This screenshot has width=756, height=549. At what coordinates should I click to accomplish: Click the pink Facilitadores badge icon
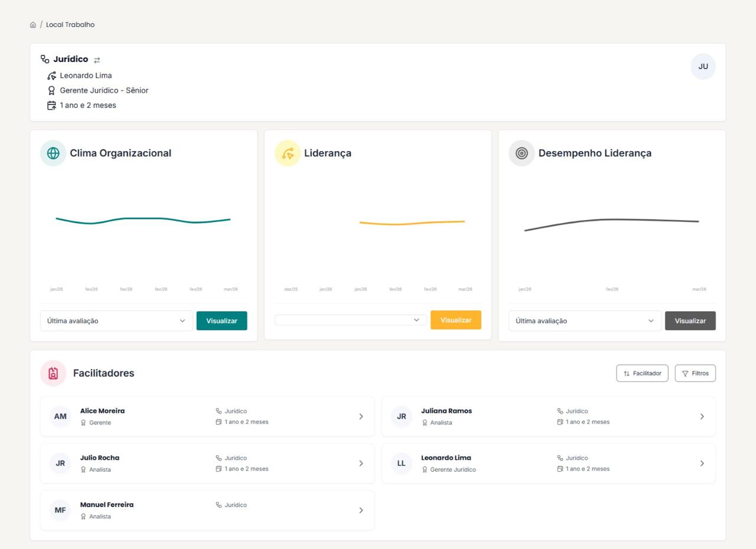[53, 373]
